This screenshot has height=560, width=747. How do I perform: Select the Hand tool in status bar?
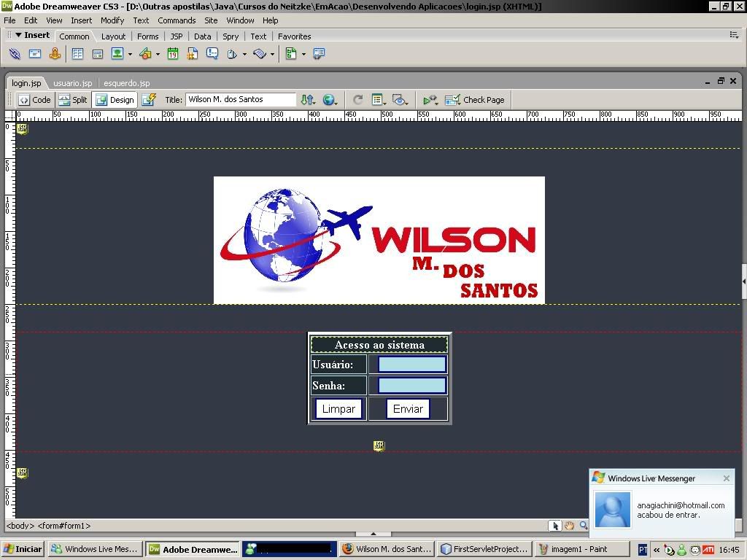(569, 526)
